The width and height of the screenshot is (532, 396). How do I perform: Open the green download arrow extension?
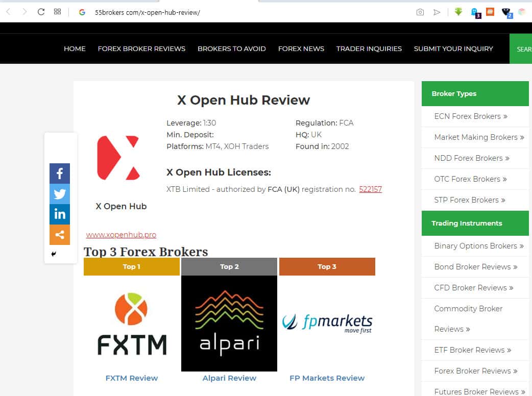point(458,12)
